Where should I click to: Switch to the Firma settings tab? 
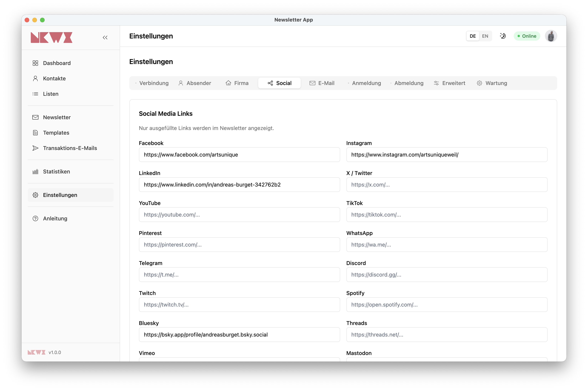tap(237, 83)
